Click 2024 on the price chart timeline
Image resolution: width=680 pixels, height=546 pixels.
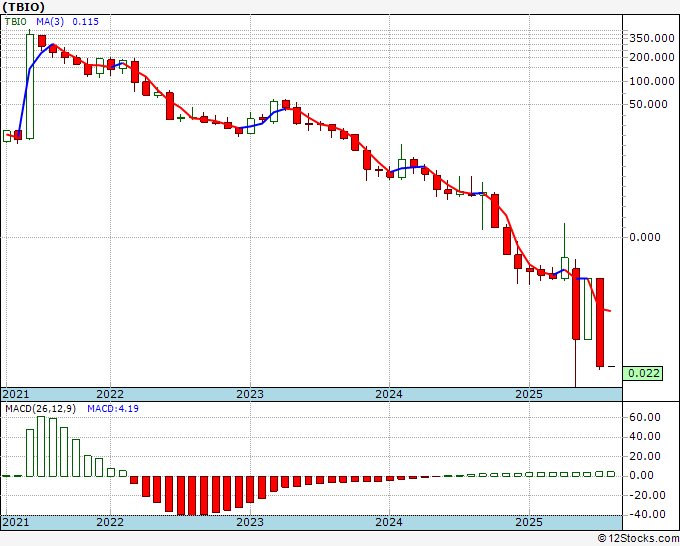pos(389,394)
